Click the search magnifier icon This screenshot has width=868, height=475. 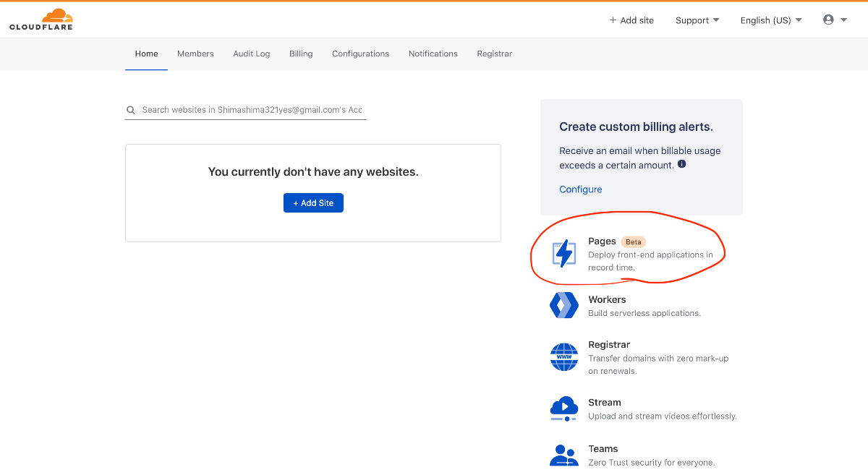(131, 110)
